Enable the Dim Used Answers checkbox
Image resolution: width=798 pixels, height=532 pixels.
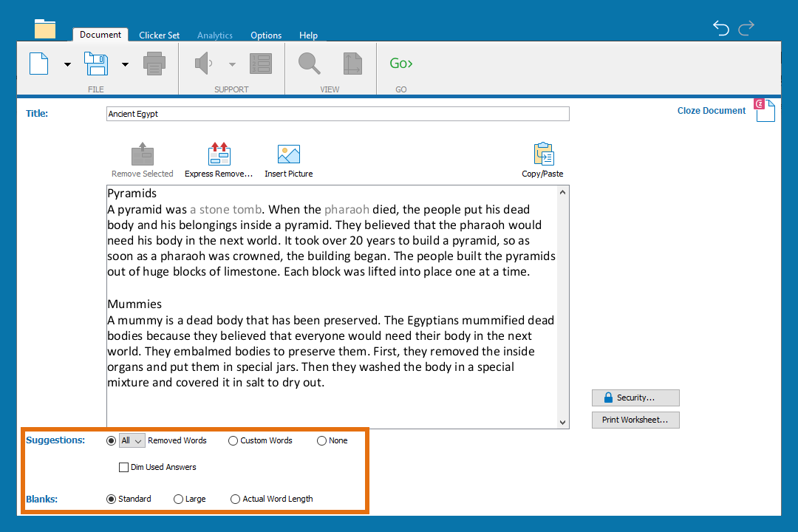click(124, 467)
